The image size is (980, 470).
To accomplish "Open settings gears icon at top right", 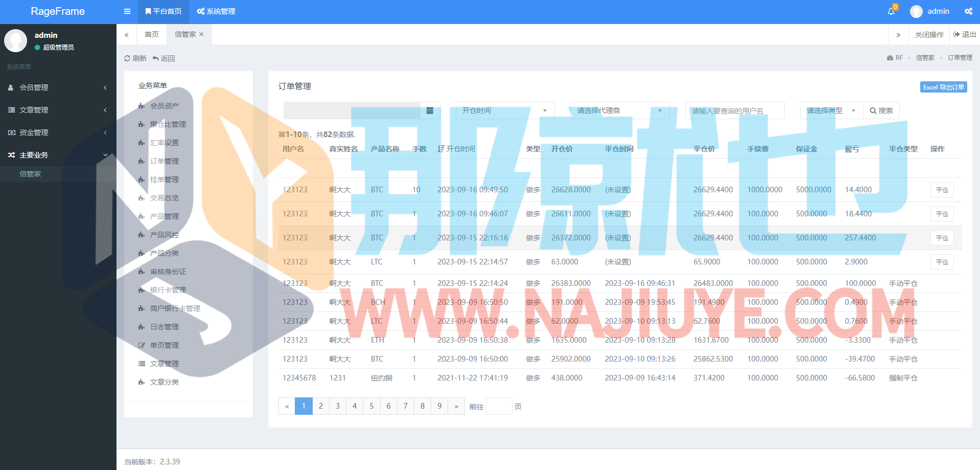I will point(968,11).
